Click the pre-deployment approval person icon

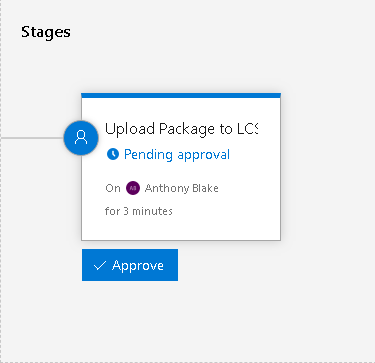click(x=81, y=138)
